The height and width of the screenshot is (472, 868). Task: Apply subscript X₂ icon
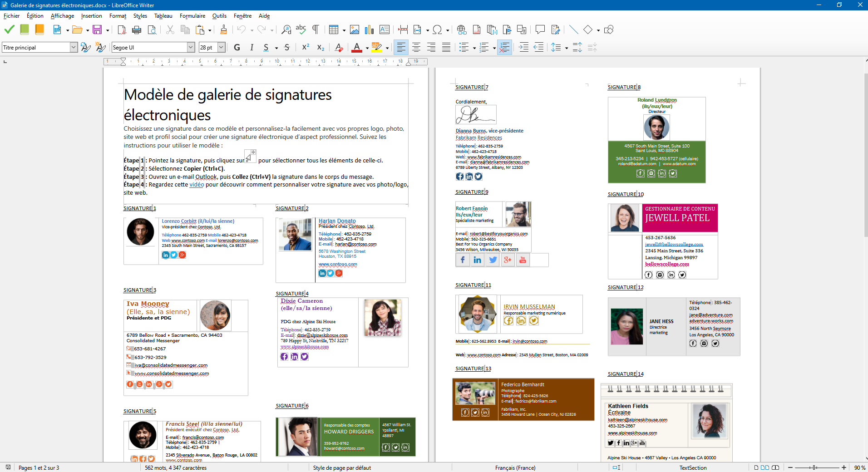click(321, 47)
